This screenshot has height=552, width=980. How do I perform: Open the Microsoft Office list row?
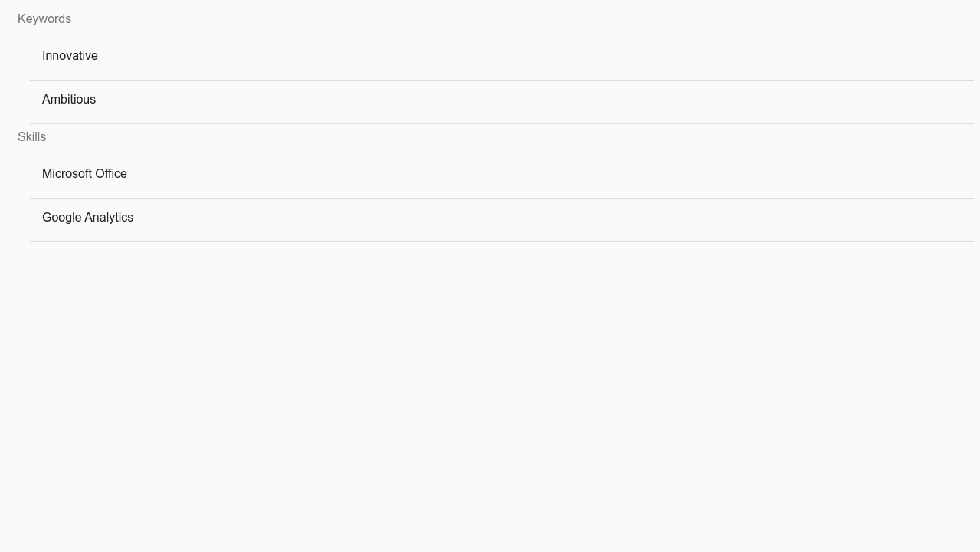84,174
